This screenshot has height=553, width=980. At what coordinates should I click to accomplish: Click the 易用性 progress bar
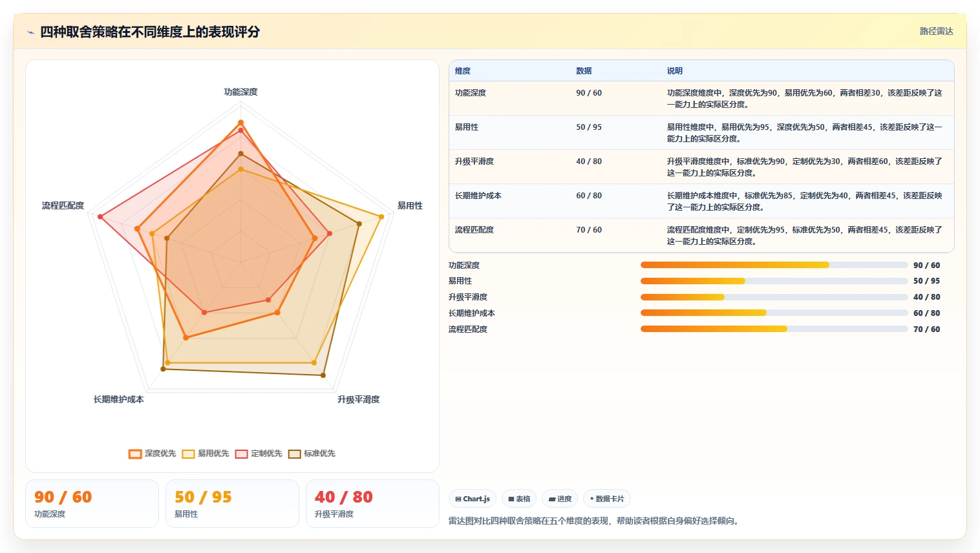(774, 281)
